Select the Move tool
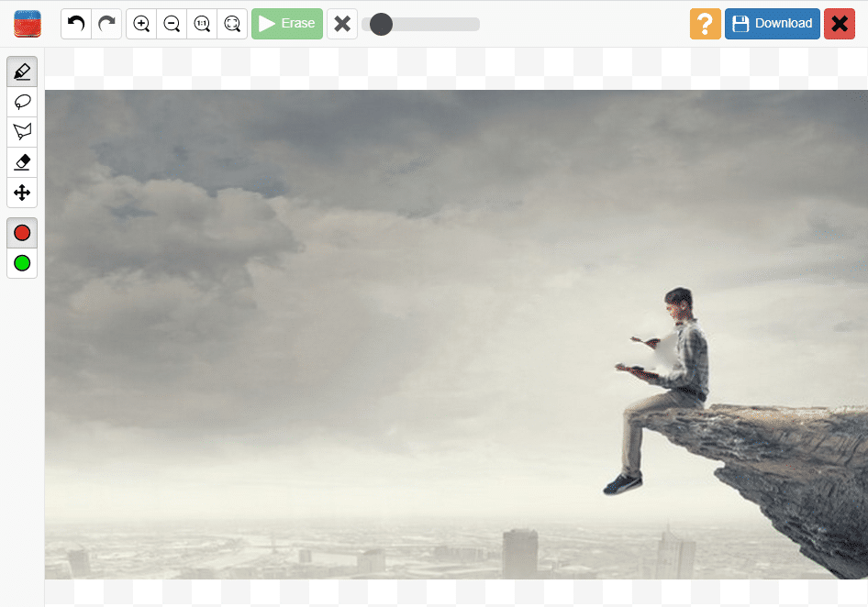868x607 pixels. [x=22, y=193]
